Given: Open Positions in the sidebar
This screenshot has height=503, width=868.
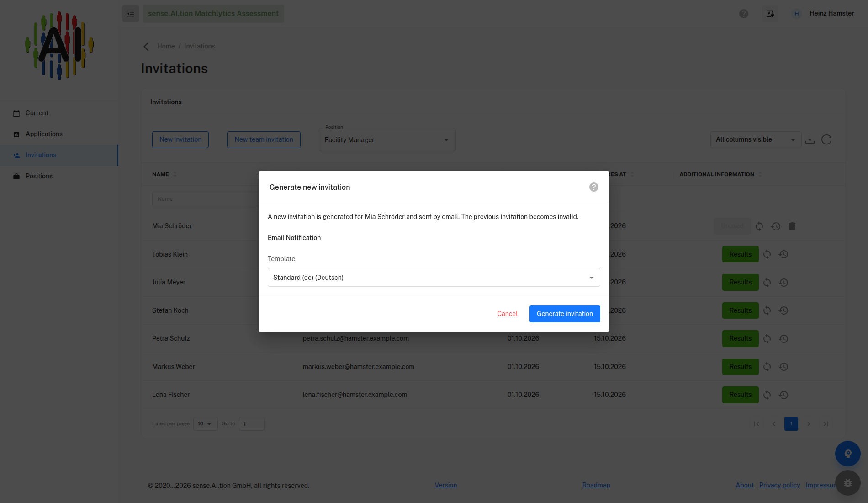Looking at the screenshot, I should 59,176.
